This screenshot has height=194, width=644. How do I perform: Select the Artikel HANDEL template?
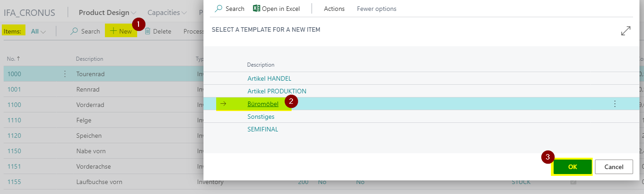pos(269,78)
